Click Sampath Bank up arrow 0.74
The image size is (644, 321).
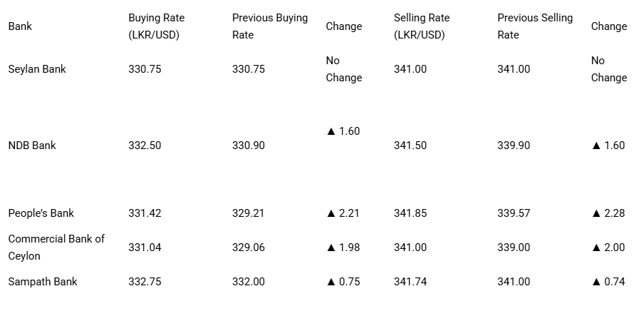608,282
